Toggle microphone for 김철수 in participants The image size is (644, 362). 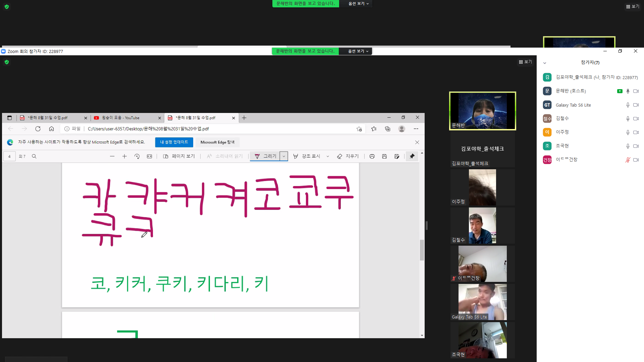click(628, 119)
